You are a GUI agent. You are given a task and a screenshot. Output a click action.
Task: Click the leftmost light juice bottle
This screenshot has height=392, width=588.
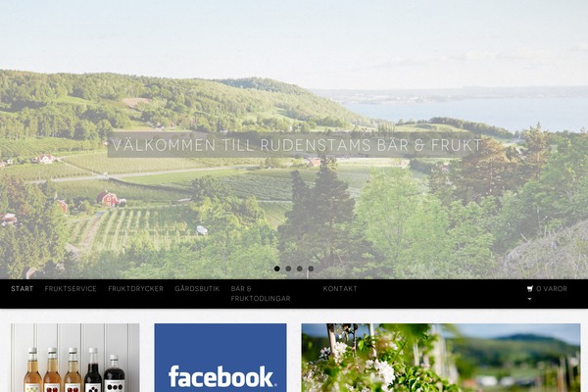coord(32,369)
